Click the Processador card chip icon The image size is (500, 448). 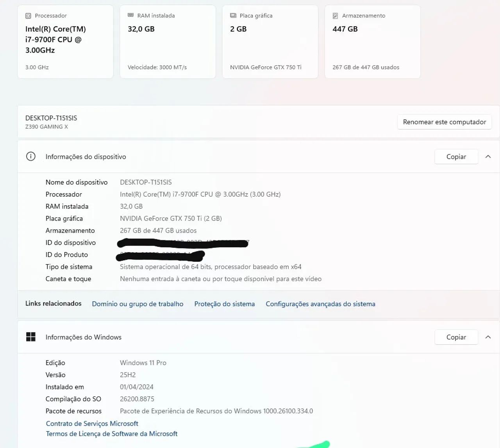(28, 16)
